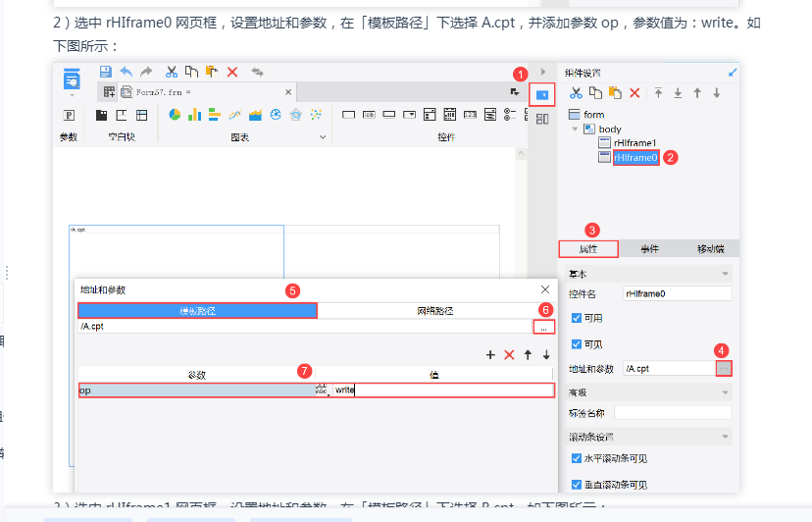Insert the number 123 control icon
812x522 pixels.
pos(470,115)
